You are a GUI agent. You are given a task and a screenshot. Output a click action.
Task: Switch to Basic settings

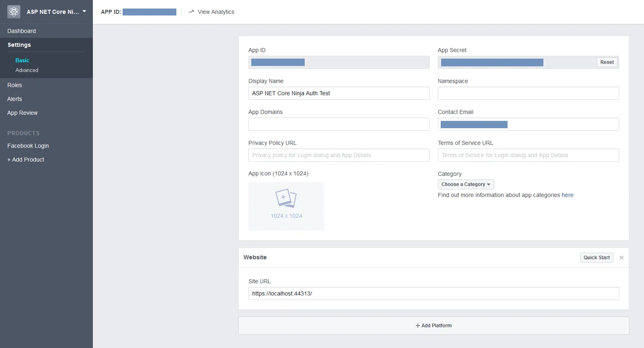coord(22,60)
